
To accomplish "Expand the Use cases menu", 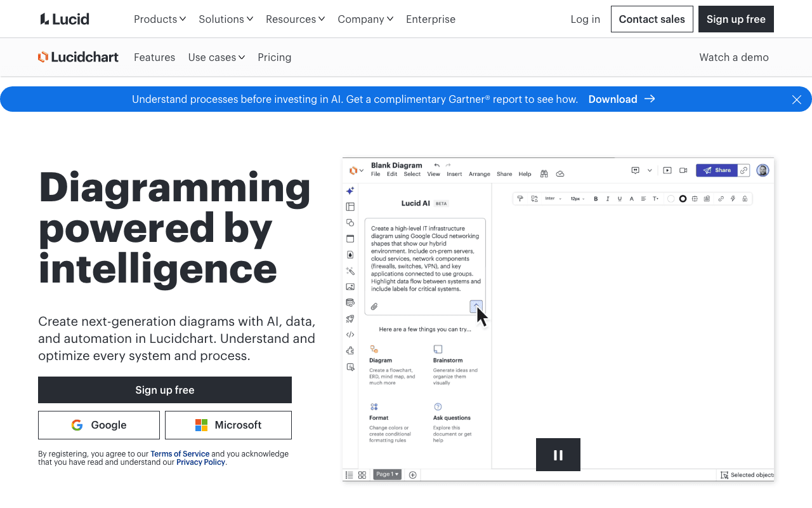I will [217, 57].
